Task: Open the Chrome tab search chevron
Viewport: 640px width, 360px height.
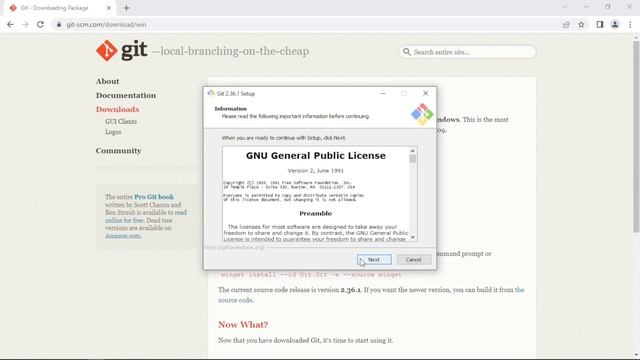Action: [565, 7]
